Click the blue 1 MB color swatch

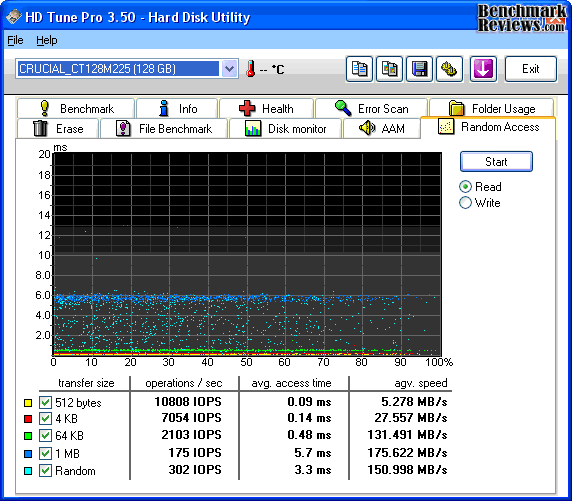pyautogui.click(x=28, y=454)
